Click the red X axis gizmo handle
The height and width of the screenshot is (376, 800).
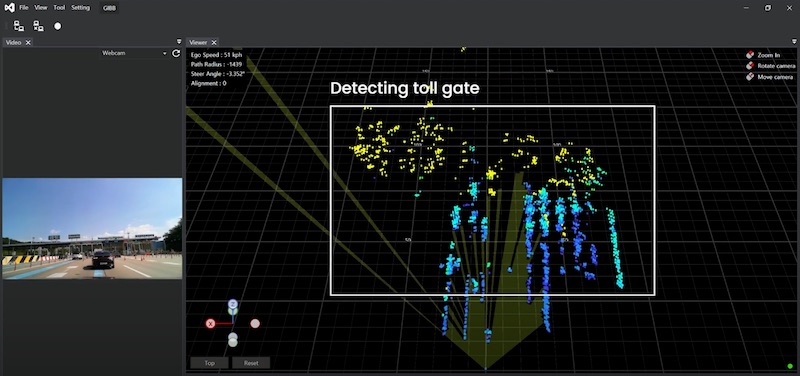210,323
